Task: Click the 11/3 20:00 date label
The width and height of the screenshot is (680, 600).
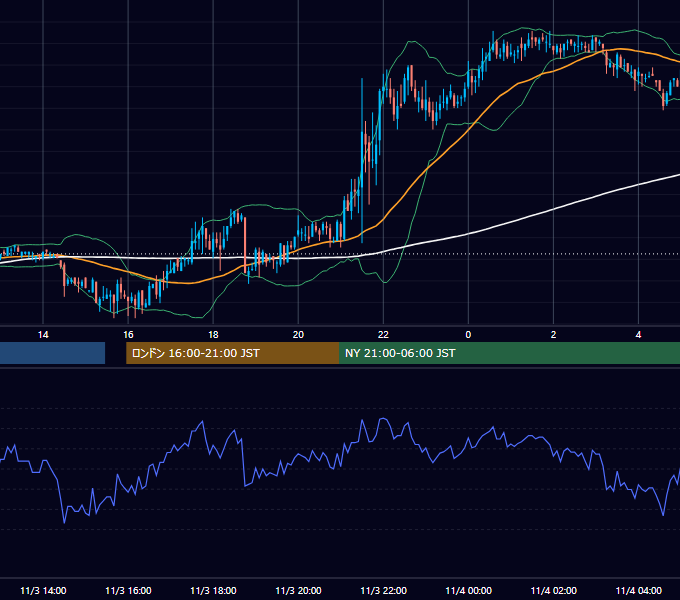Action: click(298, 590)
